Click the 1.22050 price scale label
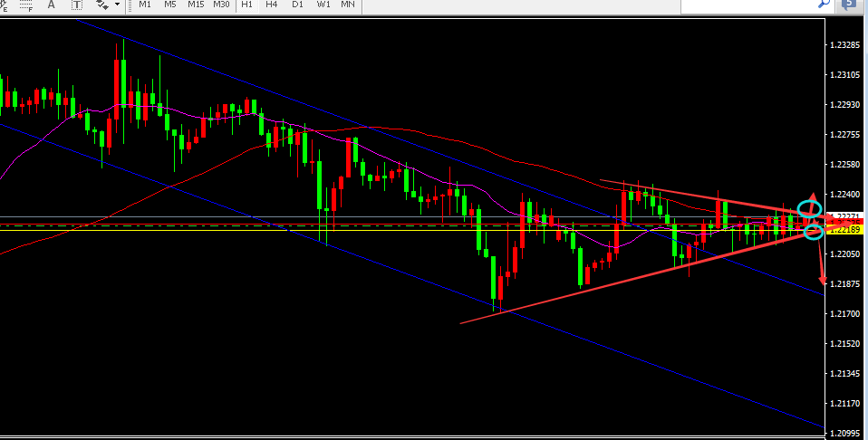The width and height of the screenshot is (868, 440). pyautogui.click(x=844, y=254)
